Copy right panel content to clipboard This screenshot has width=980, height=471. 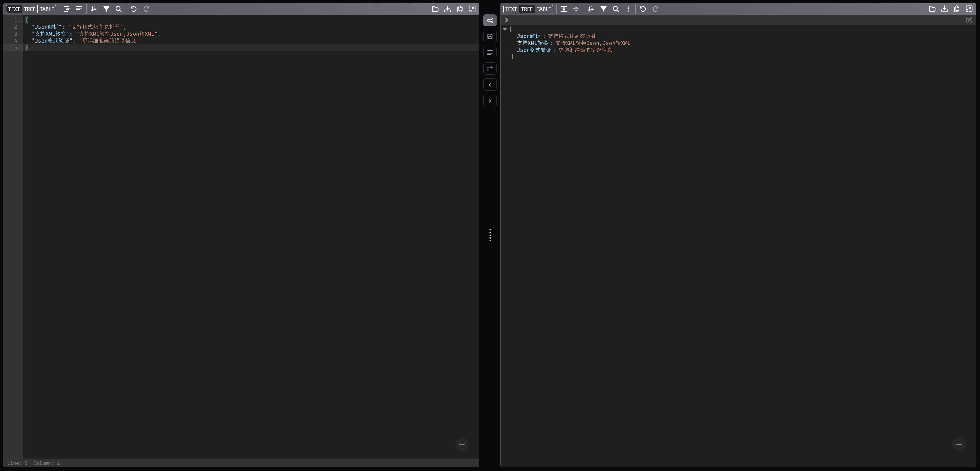tap(957, 9)
